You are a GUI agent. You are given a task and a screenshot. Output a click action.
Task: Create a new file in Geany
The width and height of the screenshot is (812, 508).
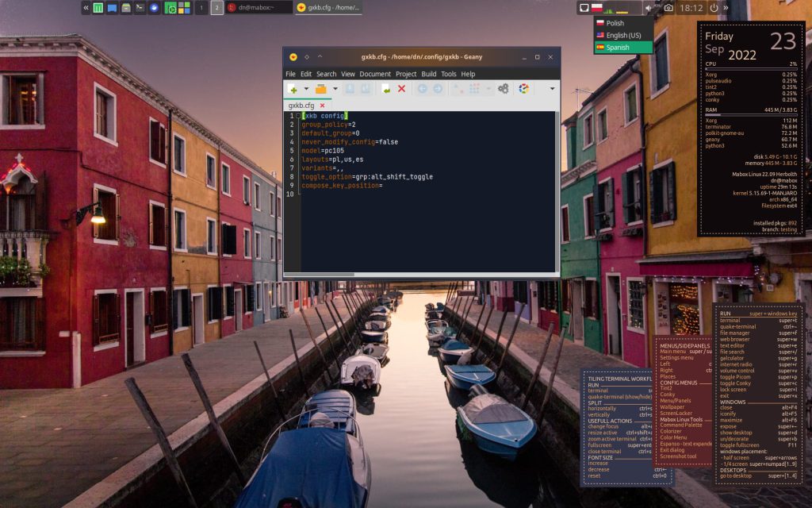point(293,89)
